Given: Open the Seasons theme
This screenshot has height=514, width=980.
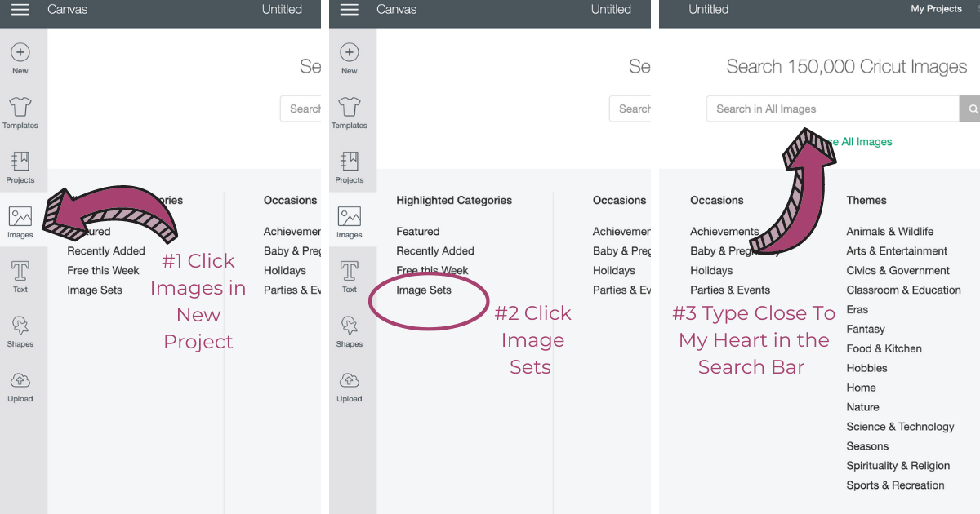Looking at the screenshot, I should point(867,447).
